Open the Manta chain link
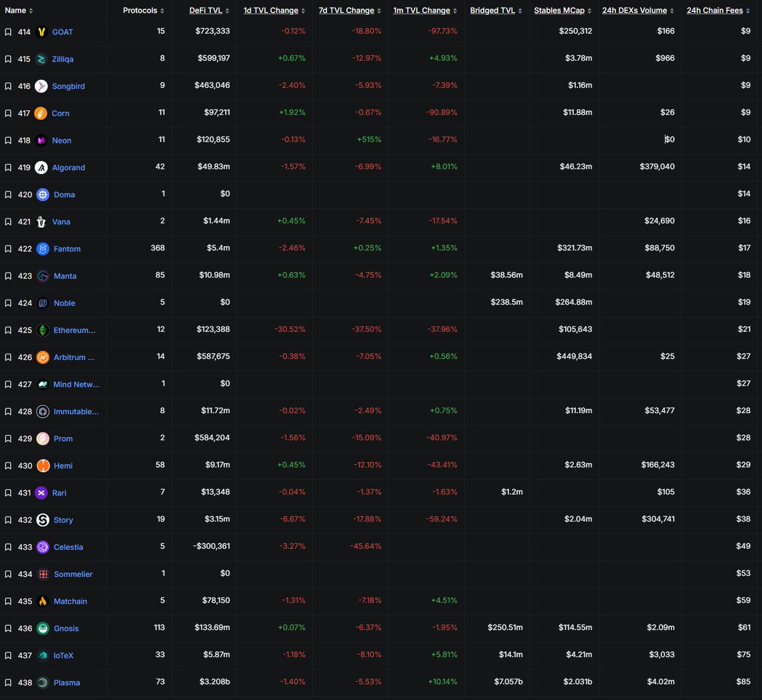Viewport: 762px width, 700px height. coord(65,276)
